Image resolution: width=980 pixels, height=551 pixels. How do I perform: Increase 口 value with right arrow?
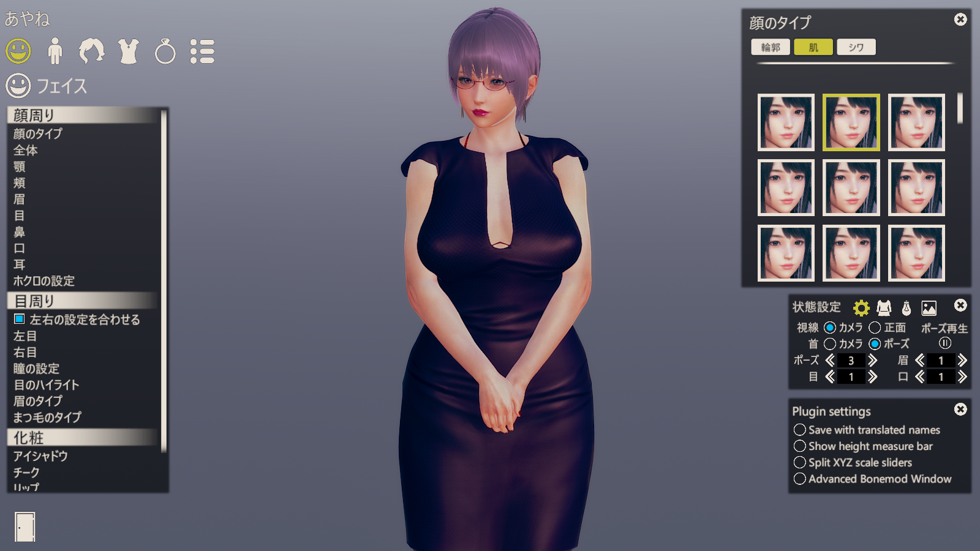pyautogui.click(x=962, y=377)
